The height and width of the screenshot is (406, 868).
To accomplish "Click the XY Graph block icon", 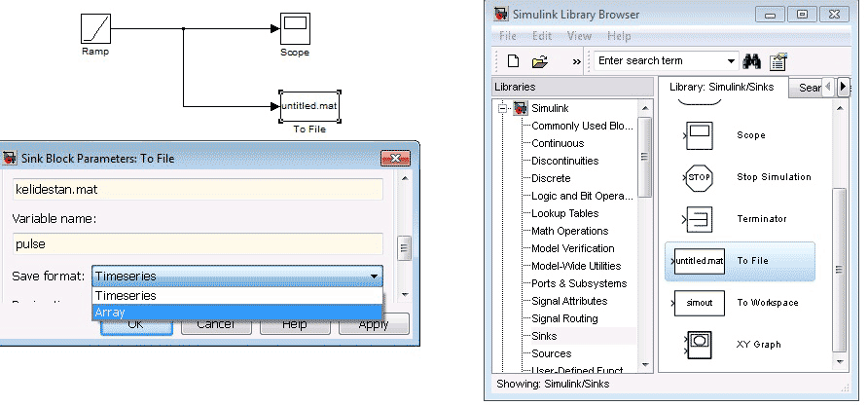I will [x=699, y=345].
